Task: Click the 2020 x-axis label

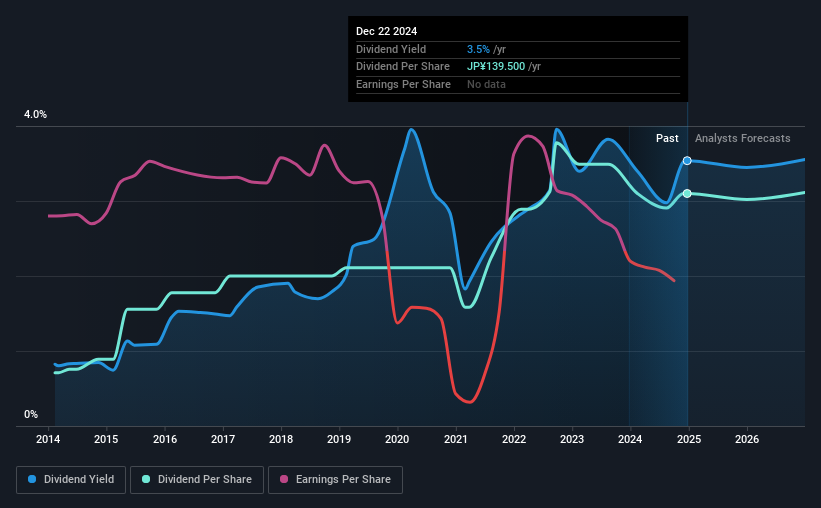Action: click(397, 439)
